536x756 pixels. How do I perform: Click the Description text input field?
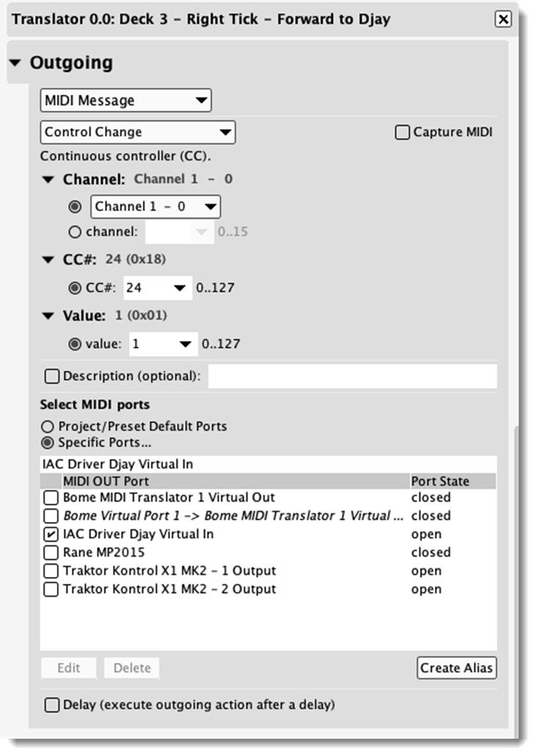[x=352, y=376]
